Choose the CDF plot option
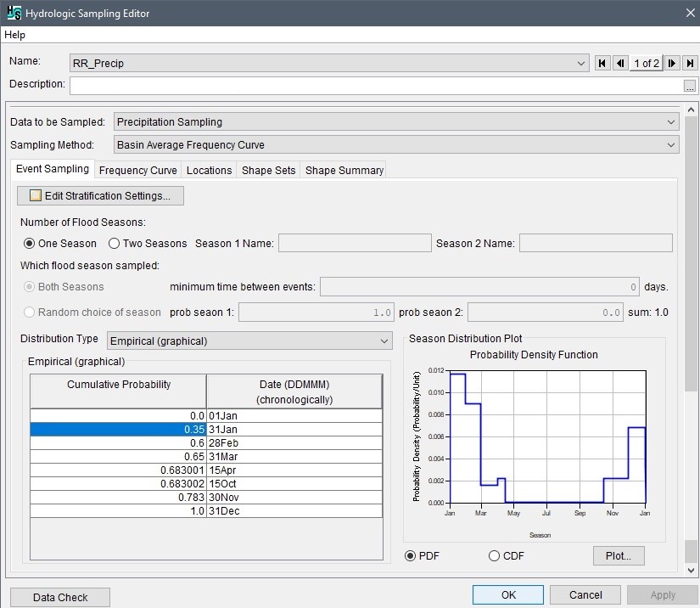Screen dimensions: 700x608 (x=495, y=556)
